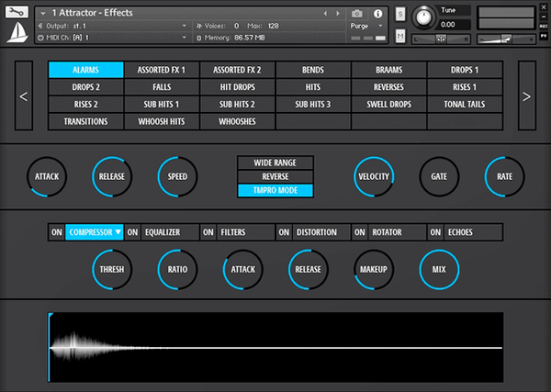Go to previous category page arrow

24,95
